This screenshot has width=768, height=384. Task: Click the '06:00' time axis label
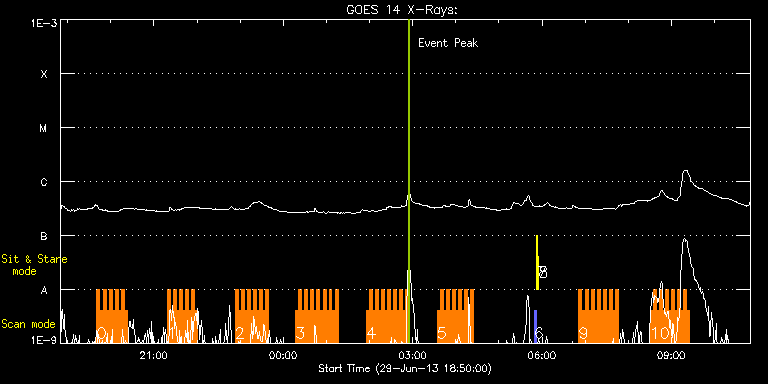[x=542, y=355]
